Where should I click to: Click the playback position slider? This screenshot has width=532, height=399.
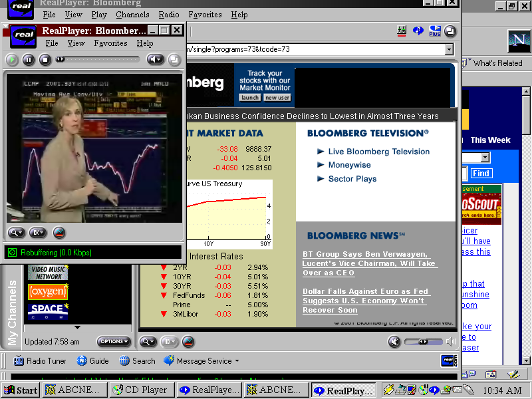point(98,59)
